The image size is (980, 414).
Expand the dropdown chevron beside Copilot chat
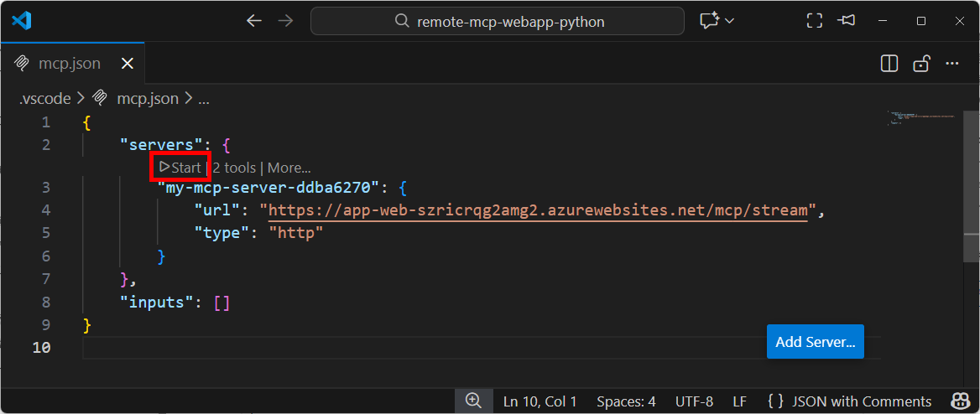point(730,21)
